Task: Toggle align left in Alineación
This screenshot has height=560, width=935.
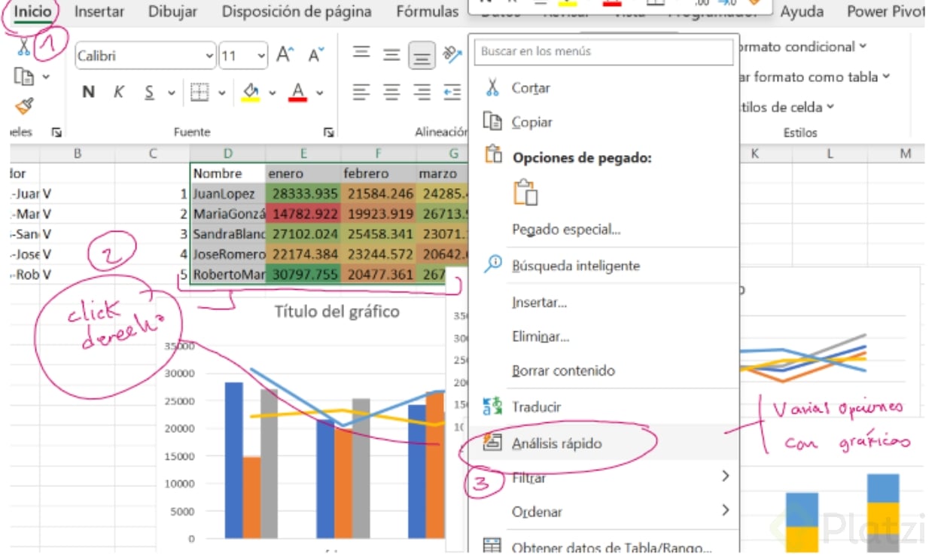Action: click(361, 92)
